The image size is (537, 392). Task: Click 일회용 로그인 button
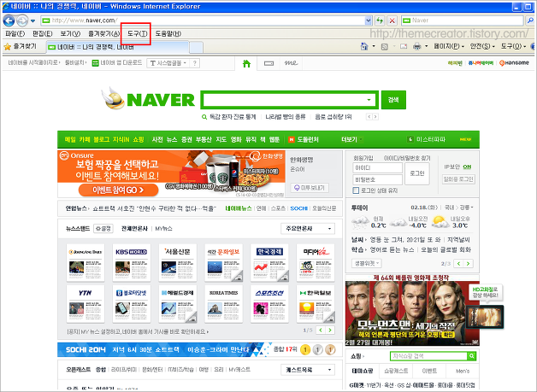pyautogui.click(x=458, y=178)
